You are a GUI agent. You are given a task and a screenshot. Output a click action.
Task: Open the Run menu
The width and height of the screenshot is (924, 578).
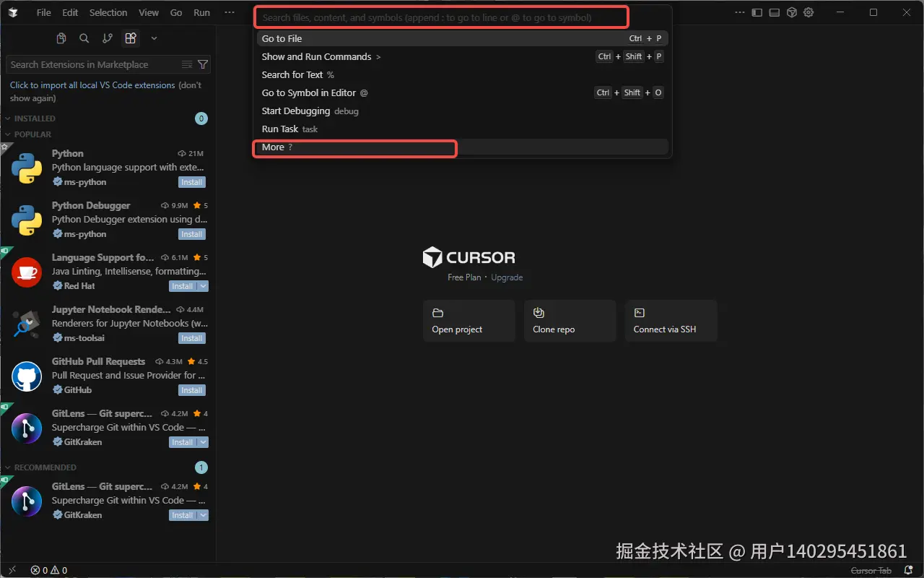click(x=202, y=12)
